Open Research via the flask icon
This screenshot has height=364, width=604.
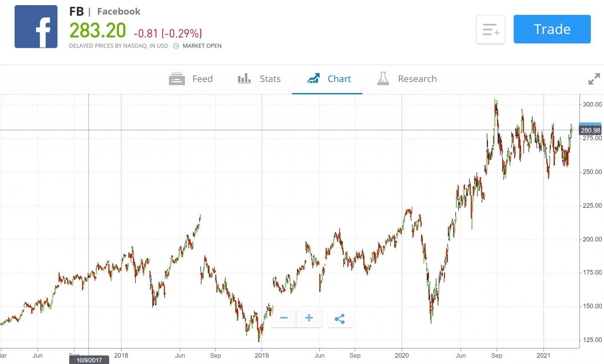pos(383,79)
